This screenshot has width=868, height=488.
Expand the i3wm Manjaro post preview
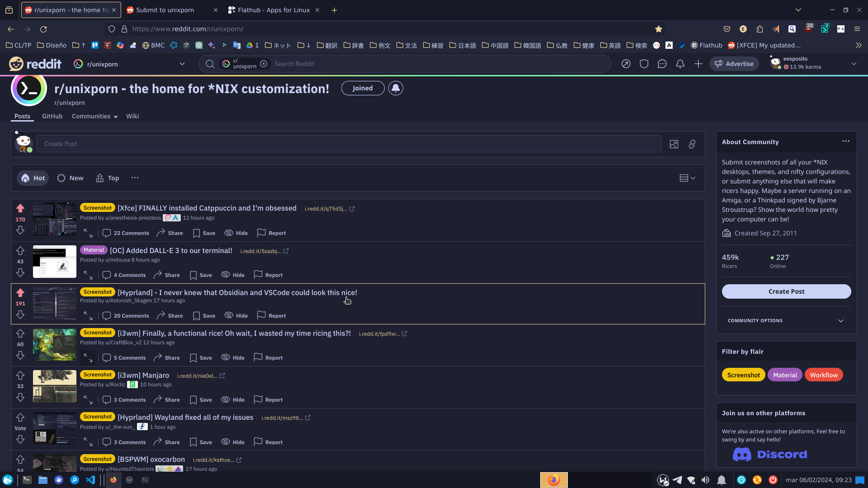(88, 400)
